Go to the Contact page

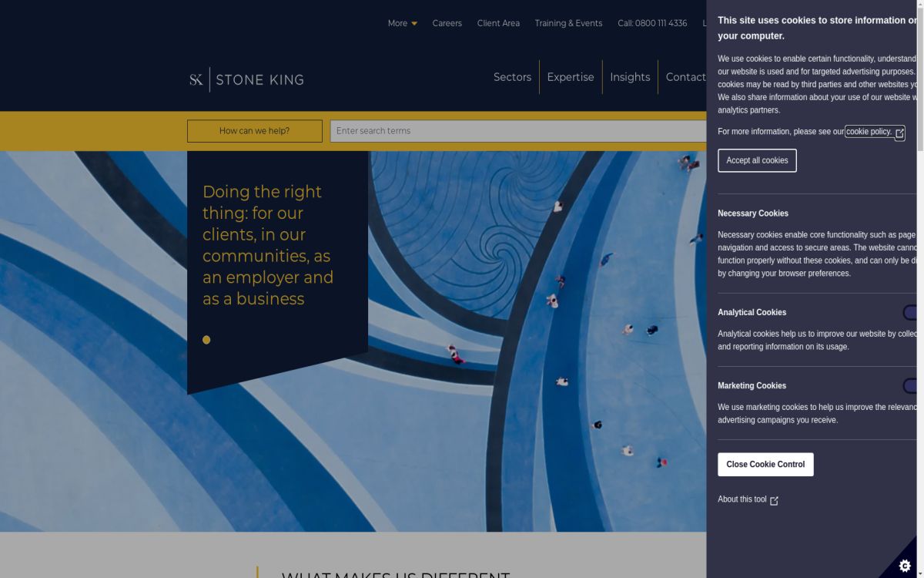click(685, 77)
